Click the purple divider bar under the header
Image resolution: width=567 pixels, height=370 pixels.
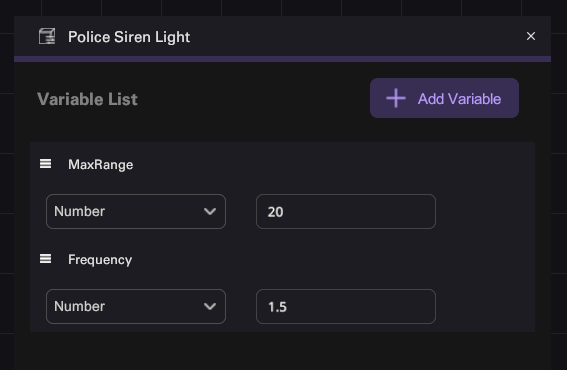tap(282, 59)
